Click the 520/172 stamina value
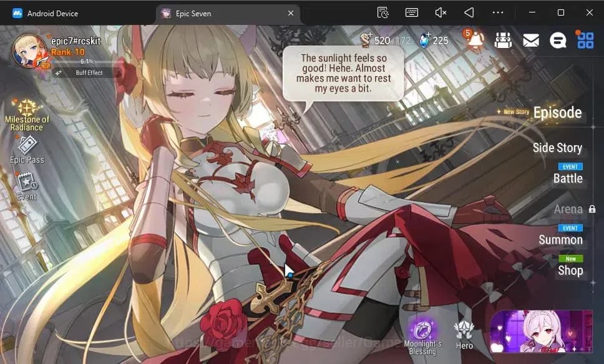The width and height of the screenshot is (604, 364). tap(392, 41)
